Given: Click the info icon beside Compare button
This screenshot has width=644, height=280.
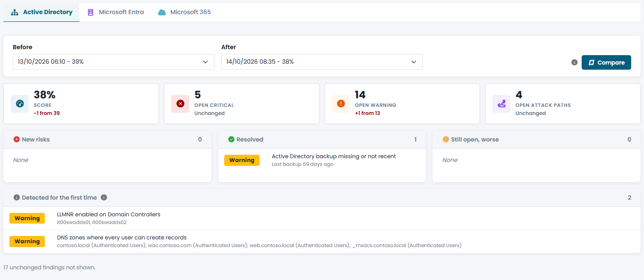Looking at the screenshot, I should (x=574, y=62).
